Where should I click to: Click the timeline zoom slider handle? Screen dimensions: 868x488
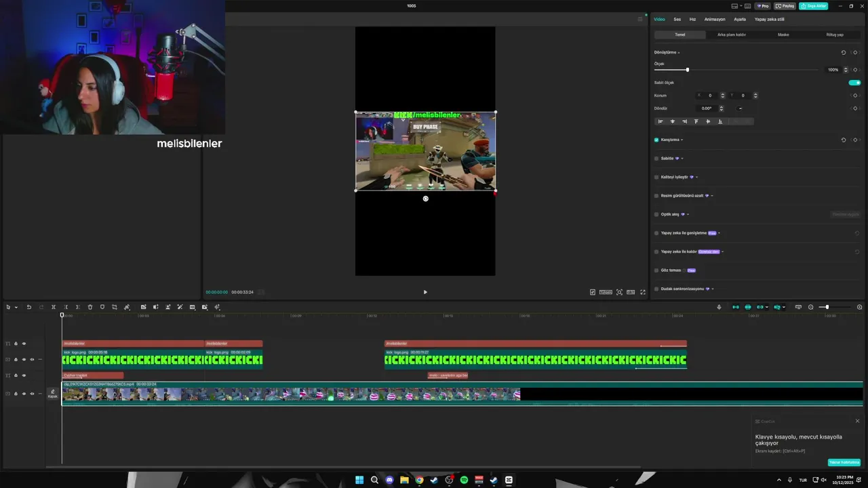coord(827,307)
